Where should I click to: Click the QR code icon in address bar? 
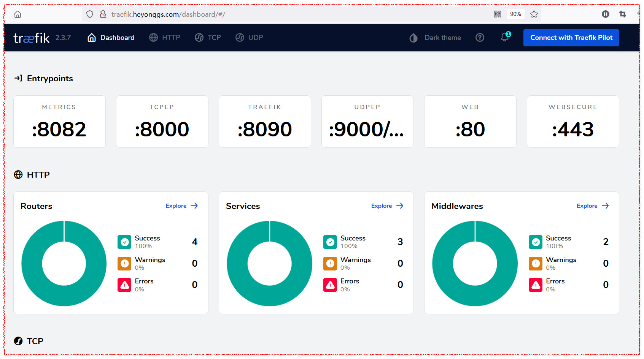497,14
